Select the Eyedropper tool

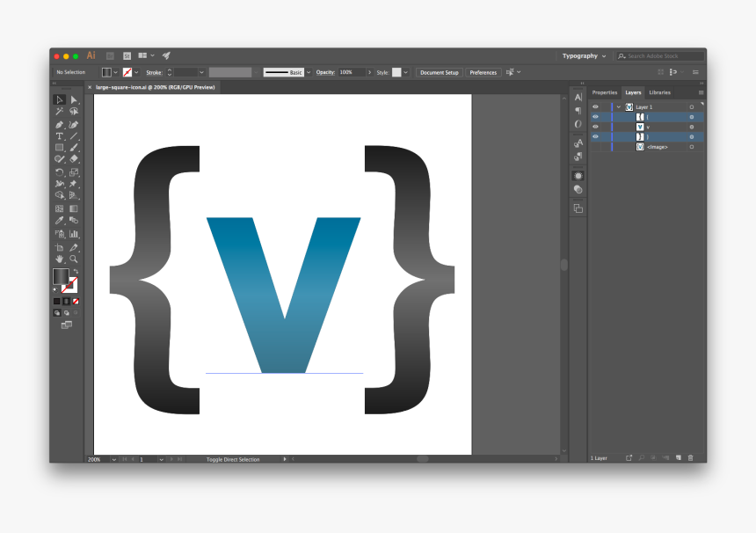pyautogui.click(x=59, y=221)
